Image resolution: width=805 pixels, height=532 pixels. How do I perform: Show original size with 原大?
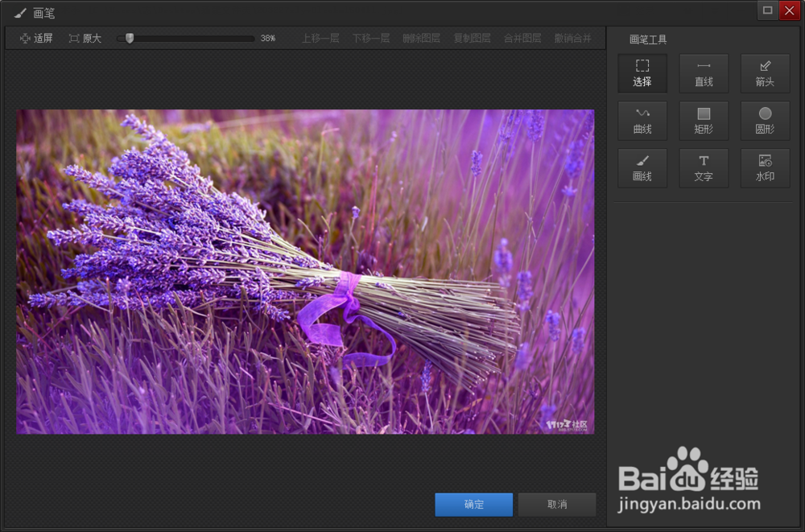85,38
